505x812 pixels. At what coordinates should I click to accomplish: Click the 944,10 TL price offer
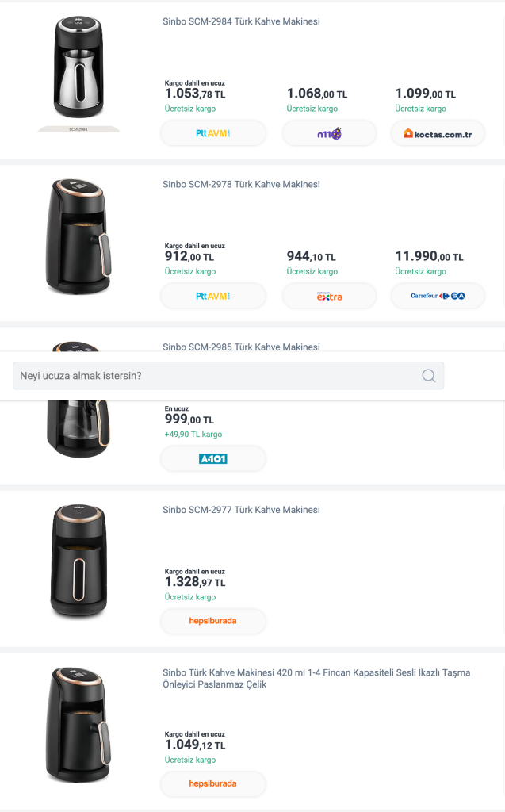tap(312, 256)
